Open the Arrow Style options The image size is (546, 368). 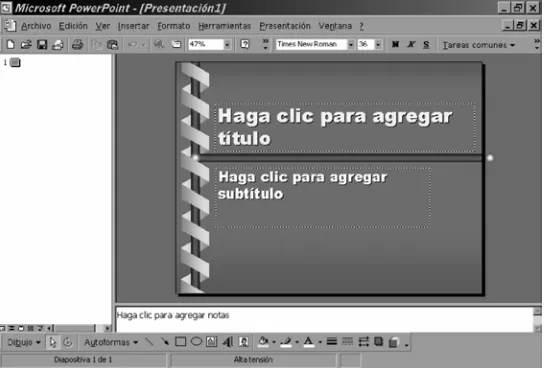[x=363, y=342]
